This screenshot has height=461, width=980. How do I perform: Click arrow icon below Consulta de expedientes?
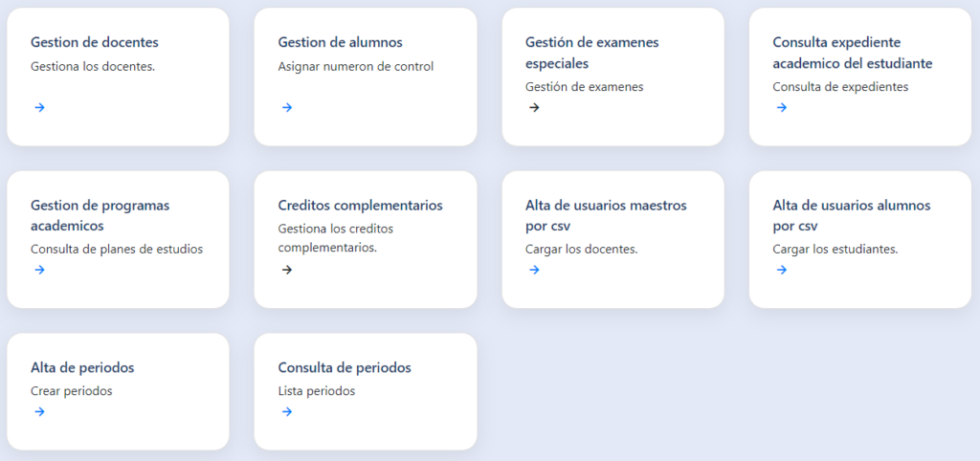point(782,107)
